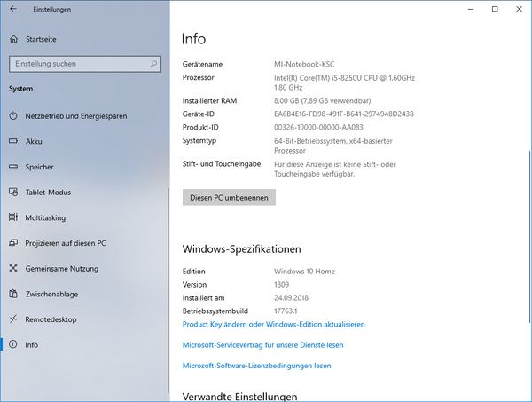This screenshot has width=532, height=402.
Task: Open Gemeinsame Nutzung page
Action: pyautogui.click(x=84, y=269)
